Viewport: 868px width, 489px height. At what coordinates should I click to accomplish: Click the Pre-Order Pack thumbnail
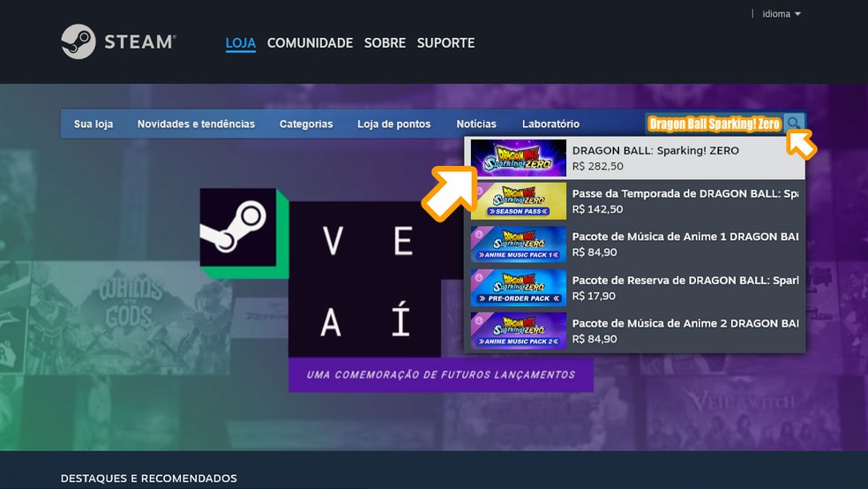[518, 288]
